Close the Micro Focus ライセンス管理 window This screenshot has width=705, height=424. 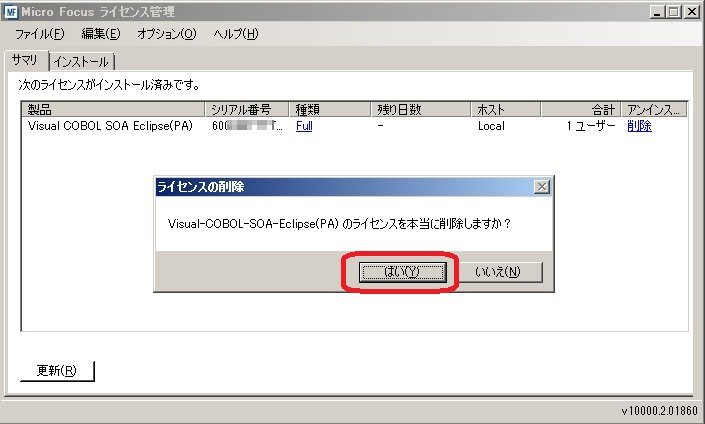(x=692, y=12)
